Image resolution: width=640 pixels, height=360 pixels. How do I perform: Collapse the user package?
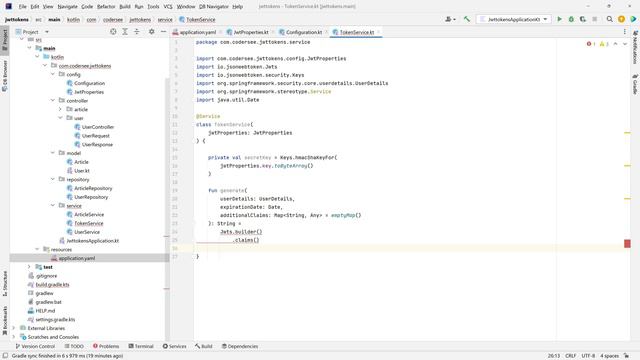point(60,118)
